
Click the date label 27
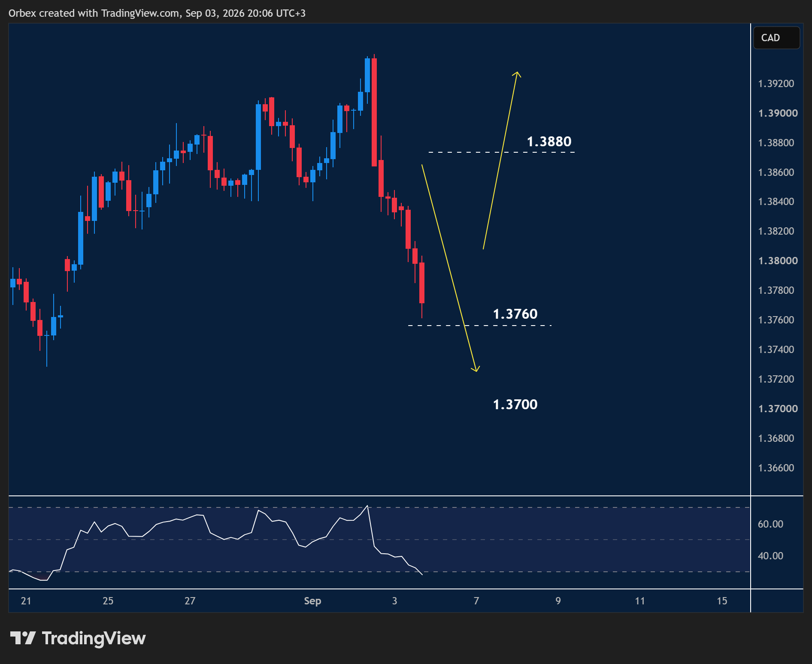click(x=190, y=601)
